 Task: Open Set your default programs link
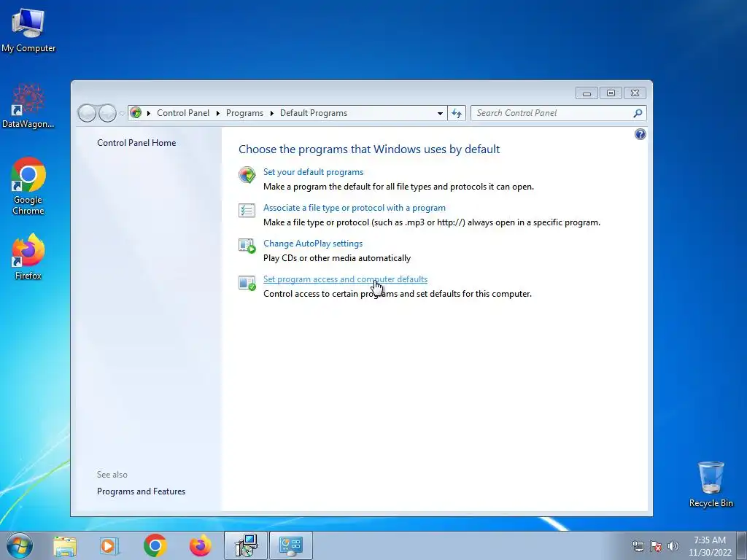[x=313, y=172]
